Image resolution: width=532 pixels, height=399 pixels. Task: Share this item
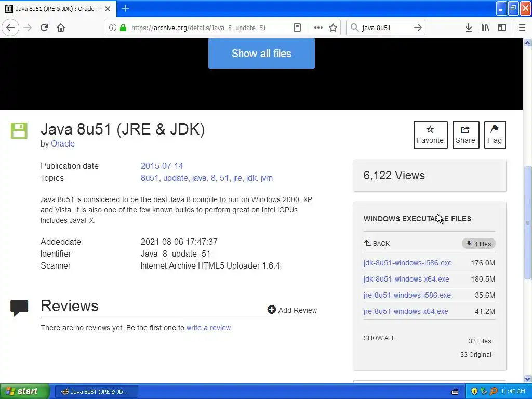coord(465,135)
